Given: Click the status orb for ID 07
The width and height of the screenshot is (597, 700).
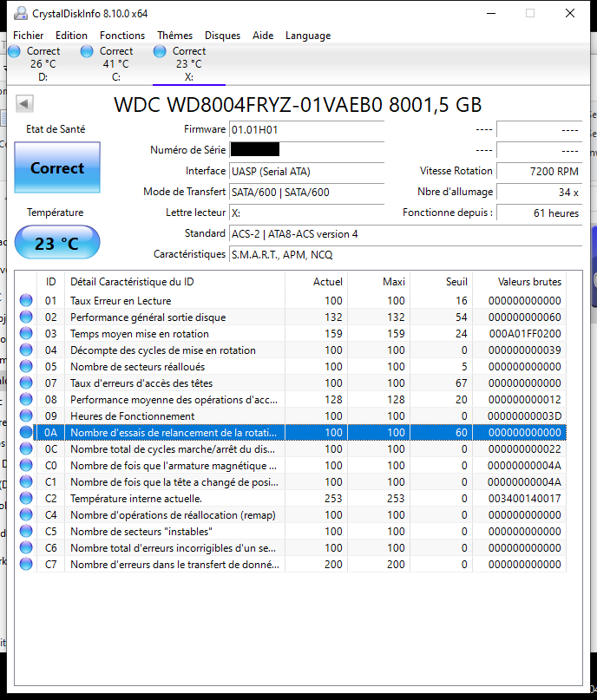Looking at the screenshot, I should 26,383.
